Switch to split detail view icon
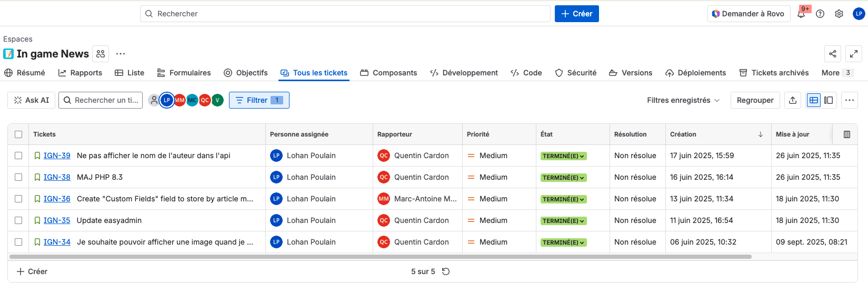 click(829, 100)
